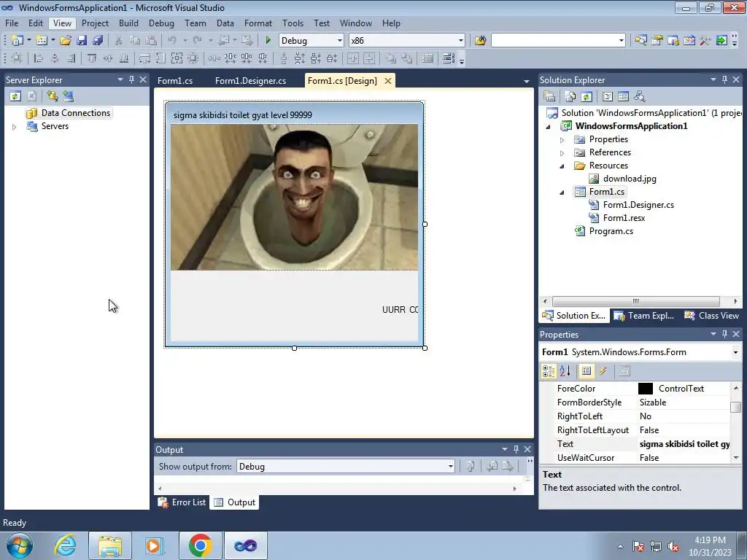Open the Windows Start menu
Viewport: 747px width, 560px height.
tap(19, 545)
